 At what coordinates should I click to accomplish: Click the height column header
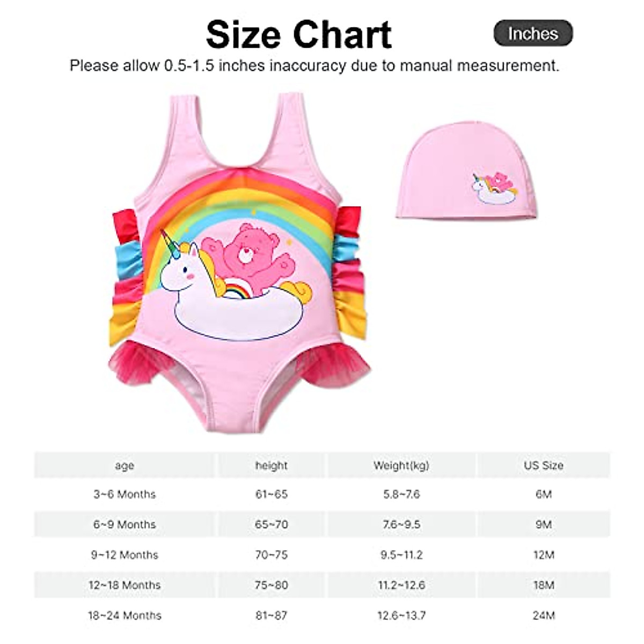pos(272,466)
